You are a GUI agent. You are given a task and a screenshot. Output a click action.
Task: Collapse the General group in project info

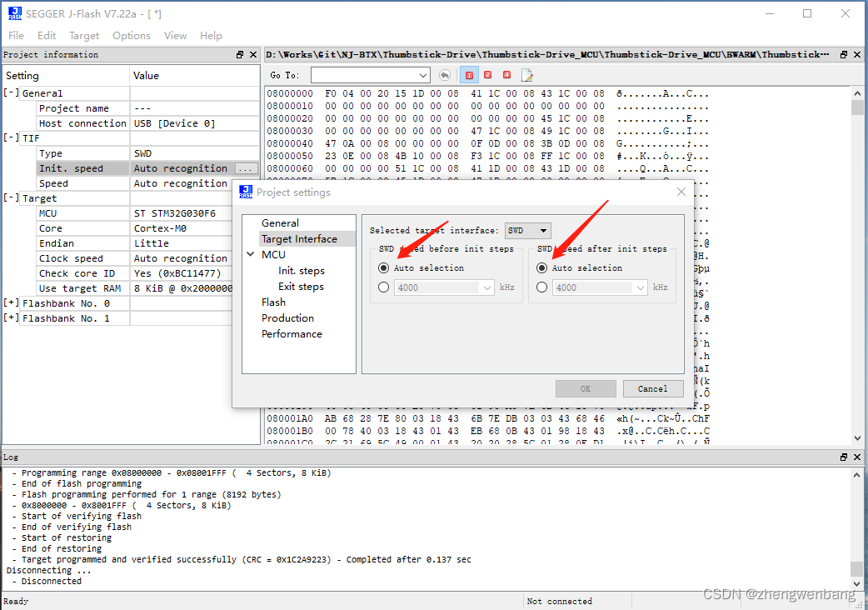(x=11, y=93)
